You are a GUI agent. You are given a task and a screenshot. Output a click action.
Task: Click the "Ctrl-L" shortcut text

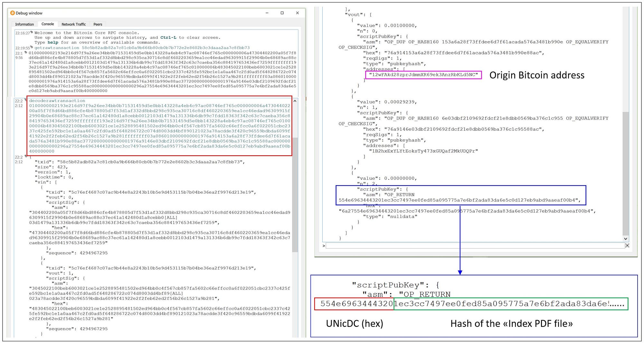pyautogui.click(x=168, y=38)
